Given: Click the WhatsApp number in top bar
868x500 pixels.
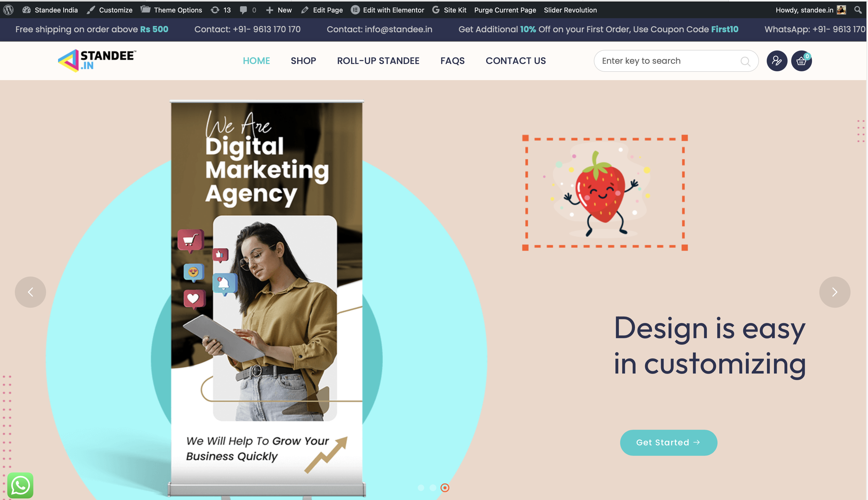Looking at the screenshot, I should click(x=815, y=29).
